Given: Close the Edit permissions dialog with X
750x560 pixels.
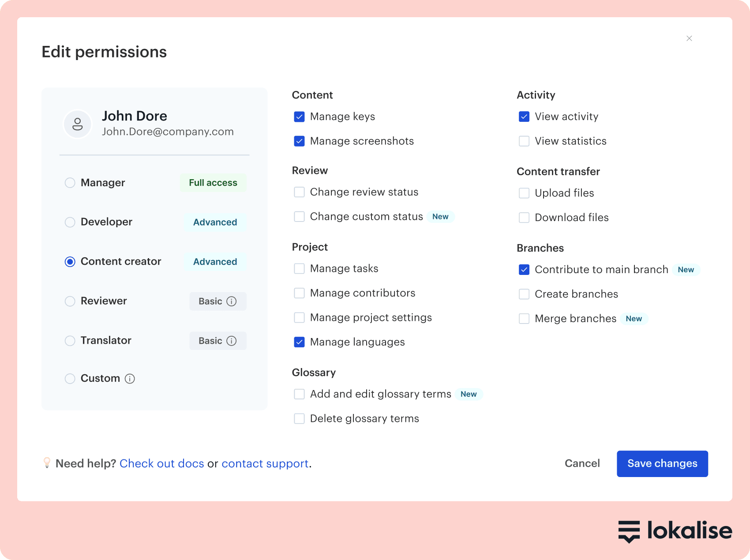Looking at the screenshot, I should (x=689, y=38).
